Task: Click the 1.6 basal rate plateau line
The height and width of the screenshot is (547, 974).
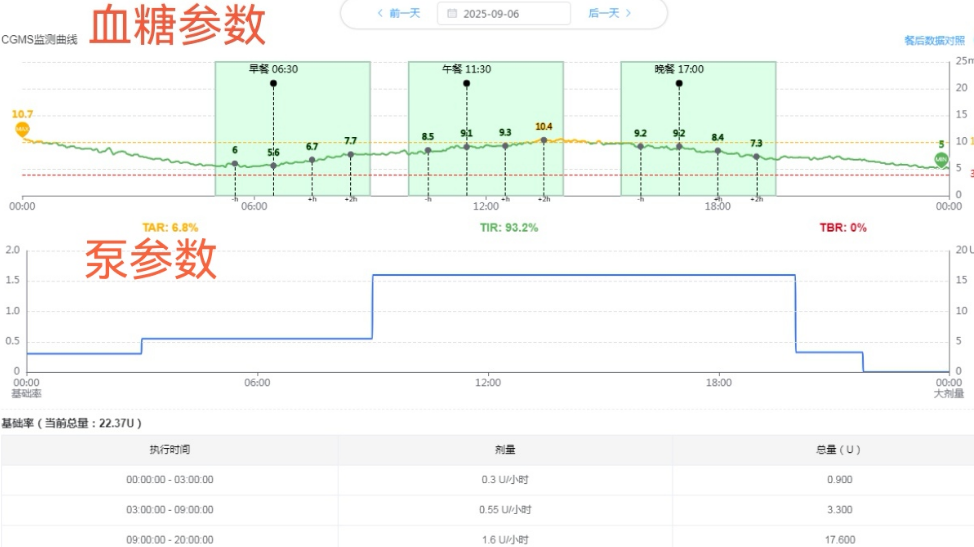Action: tap(583, 274)
